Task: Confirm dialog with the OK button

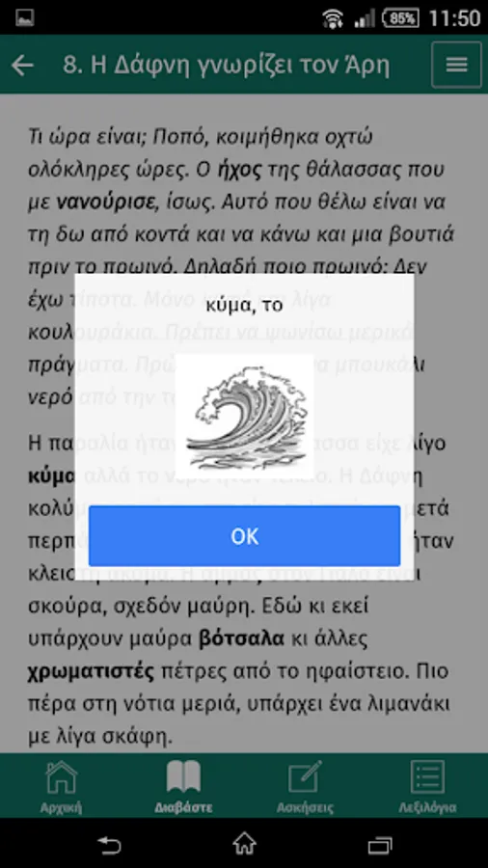Action: tap(244, 536)
